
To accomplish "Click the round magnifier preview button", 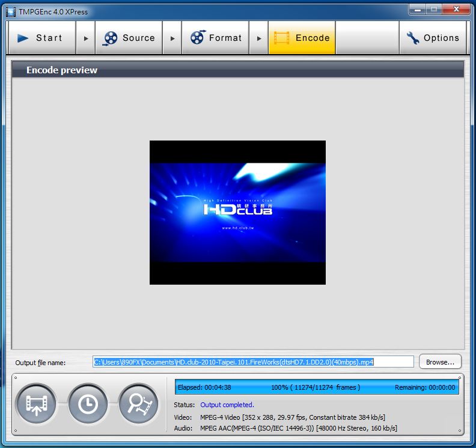I will pyautogui.click(x=138, y=404).
